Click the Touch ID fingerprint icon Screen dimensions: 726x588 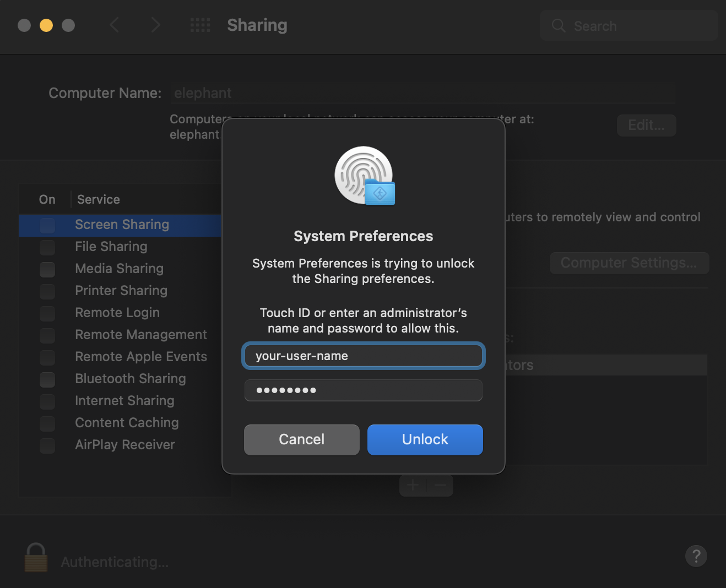(x=363, y=173)
